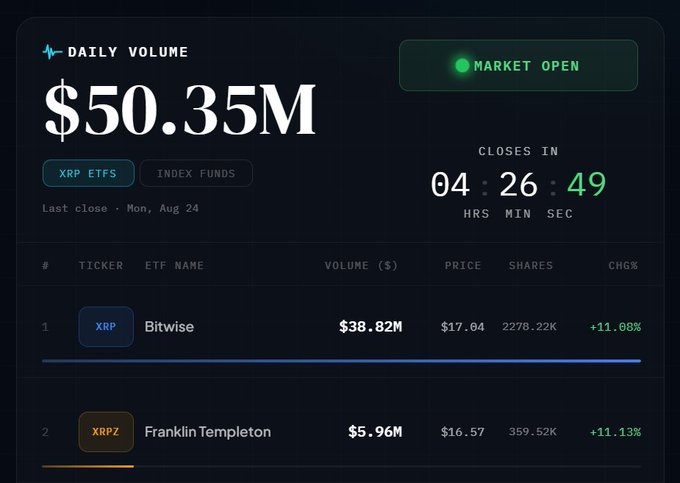
Task: Click the $16.57 price value
Action: pyautogui.click(x=462, y=432)
